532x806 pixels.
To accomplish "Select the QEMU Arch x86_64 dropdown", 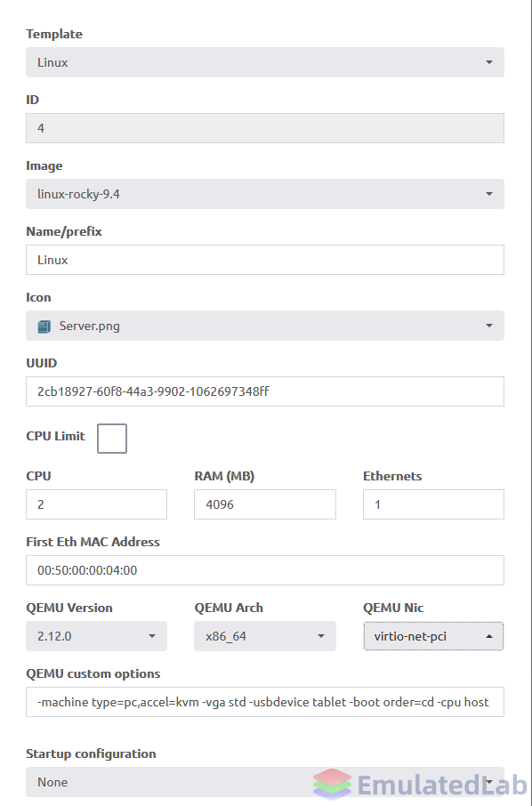I will pos(265,636).
